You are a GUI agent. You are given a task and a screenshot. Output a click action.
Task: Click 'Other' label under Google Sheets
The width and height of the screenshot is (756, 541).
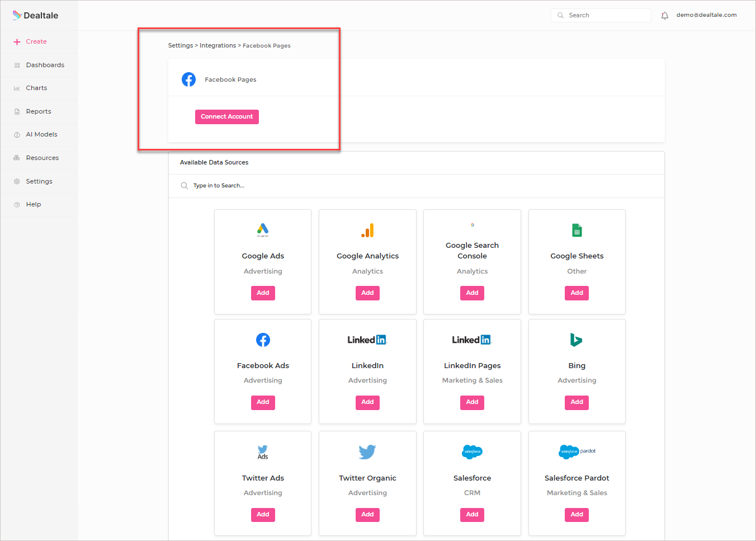tap(577, 271)
